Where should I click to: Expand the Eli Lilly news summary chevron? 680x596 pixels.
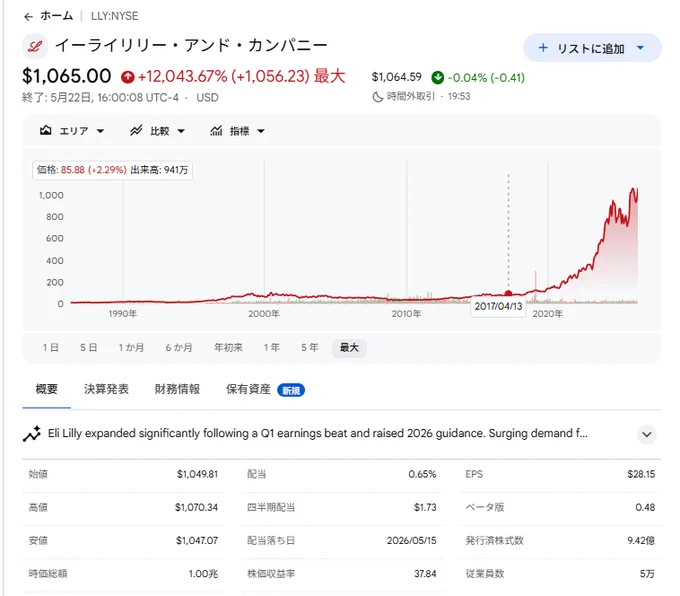pos(647,434)
